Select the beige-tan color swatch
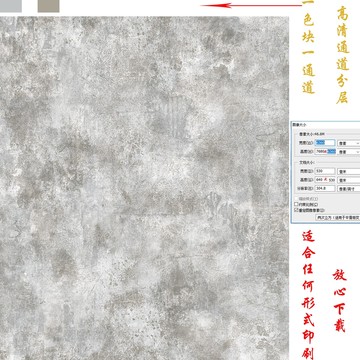Image resolution: width=360 pixels, height=360 pixels. click(48, 6)
